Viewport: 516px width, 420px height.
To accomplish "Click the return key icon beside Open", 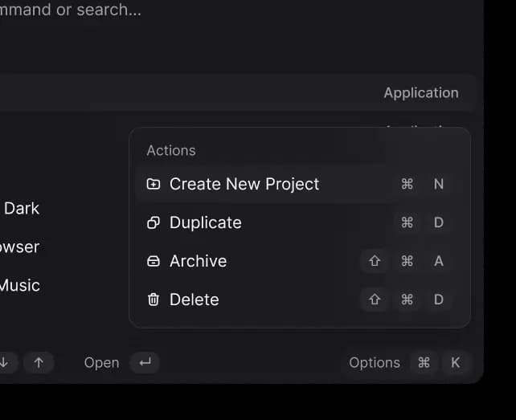I will pyautogui.click(x=145, y=363).
